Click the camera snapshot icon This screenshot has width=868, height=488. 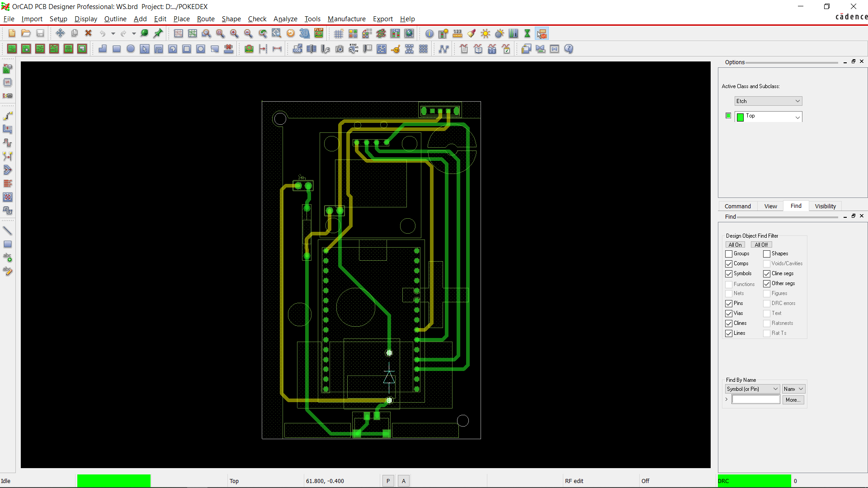[x=340, y=49]
